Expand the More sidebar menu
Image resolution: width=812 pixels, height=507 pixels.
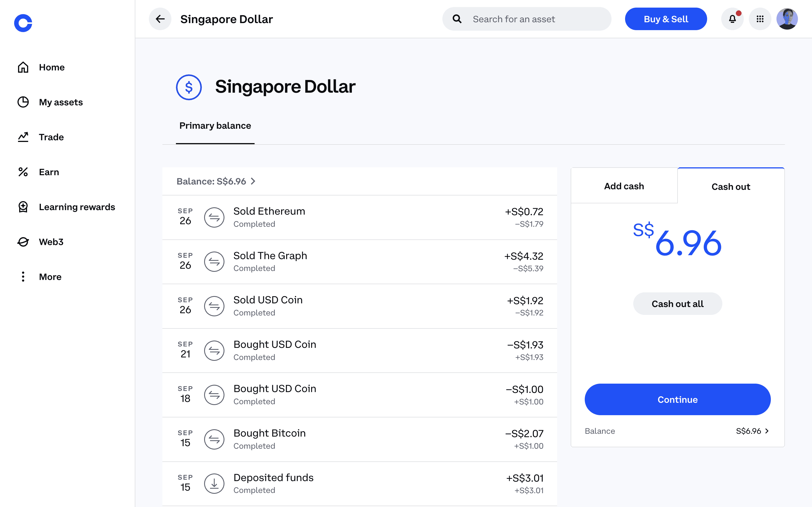50,277
